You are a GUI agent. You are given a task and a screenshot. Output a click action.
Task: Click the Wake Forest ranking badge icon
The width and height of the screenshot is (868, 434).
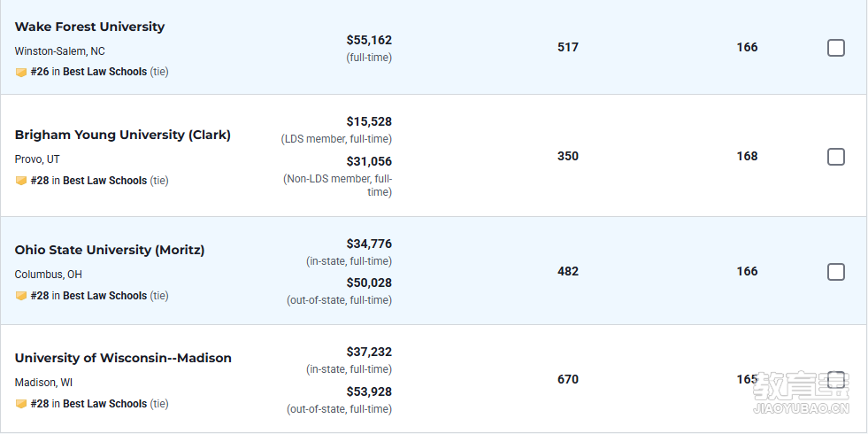click(x=21, y=72)
